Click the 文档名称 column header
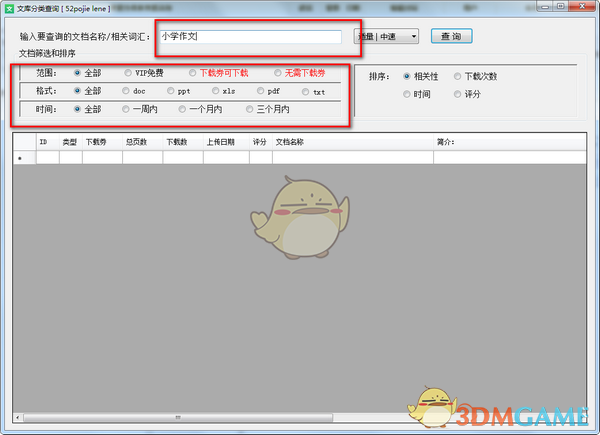Viewport: 600px width, 435px height. (353, 142)
